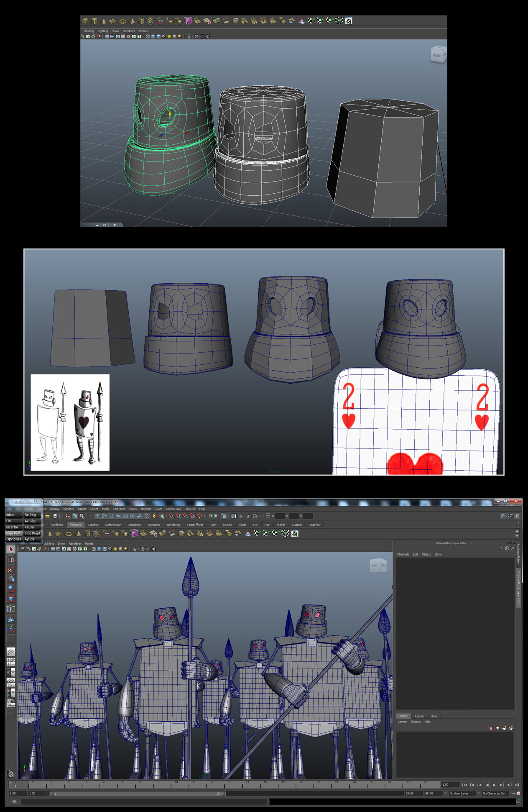Click the play backwards button
Screen dimensions: 528x812
click(487, 785)
